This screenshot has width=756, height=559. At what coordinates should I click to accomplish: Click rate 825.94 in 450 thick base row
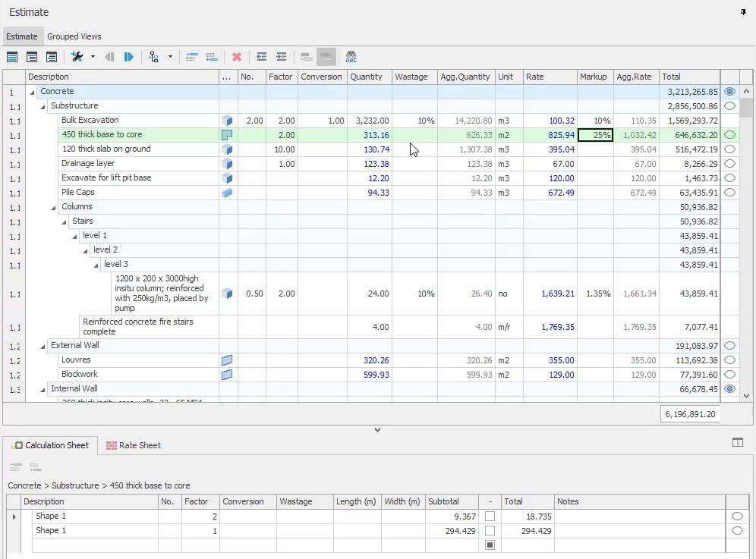pyautogui.click(x=561, y=135)
